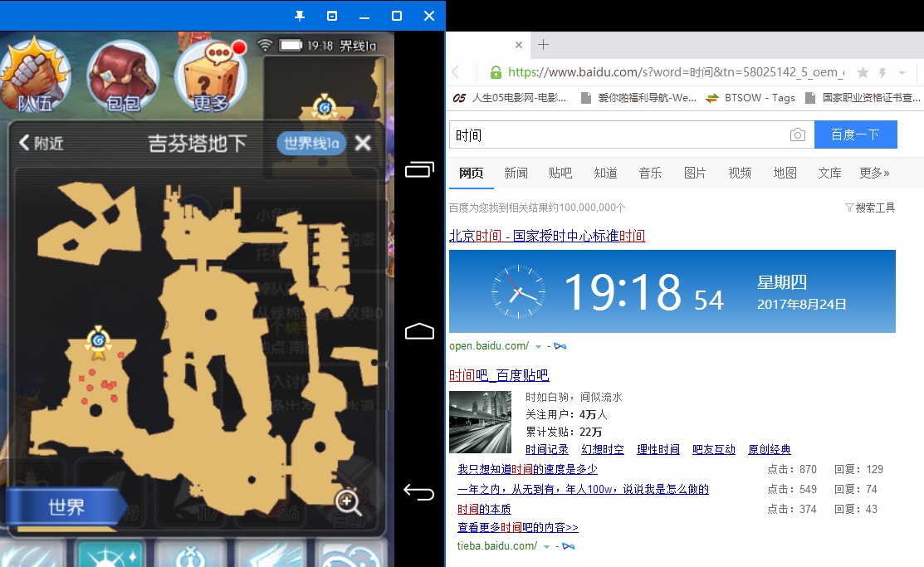
Task: Switch 世界线 channel on map header
Action: [x=311, y=144]
